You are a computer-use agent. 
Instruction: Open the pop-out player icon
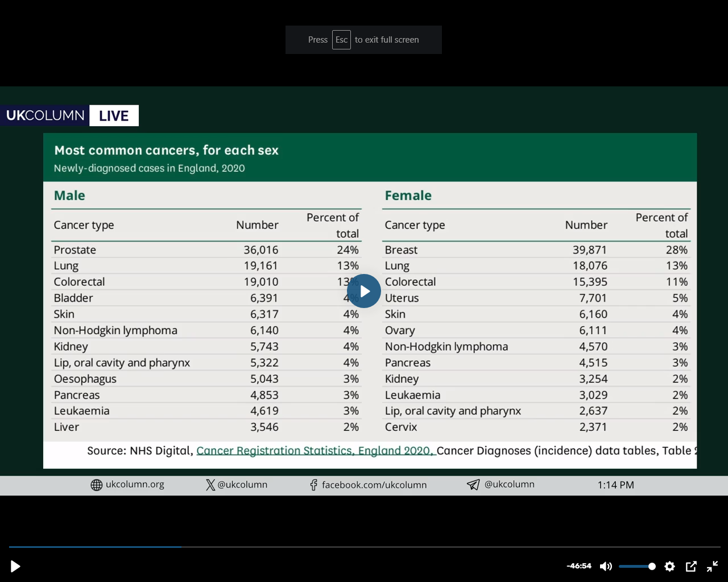pyautogui.click(x=691, y=566)
